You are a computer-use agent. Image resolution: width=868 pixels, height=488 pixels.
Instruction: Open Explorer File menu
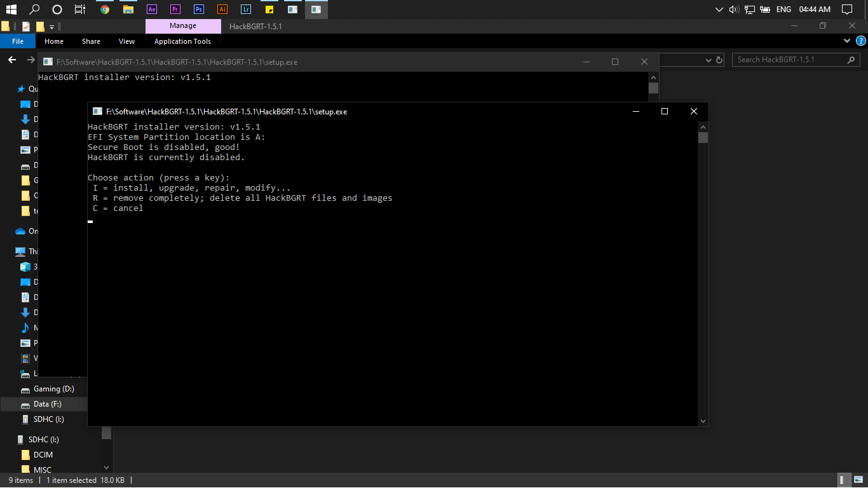coord(18,41)
